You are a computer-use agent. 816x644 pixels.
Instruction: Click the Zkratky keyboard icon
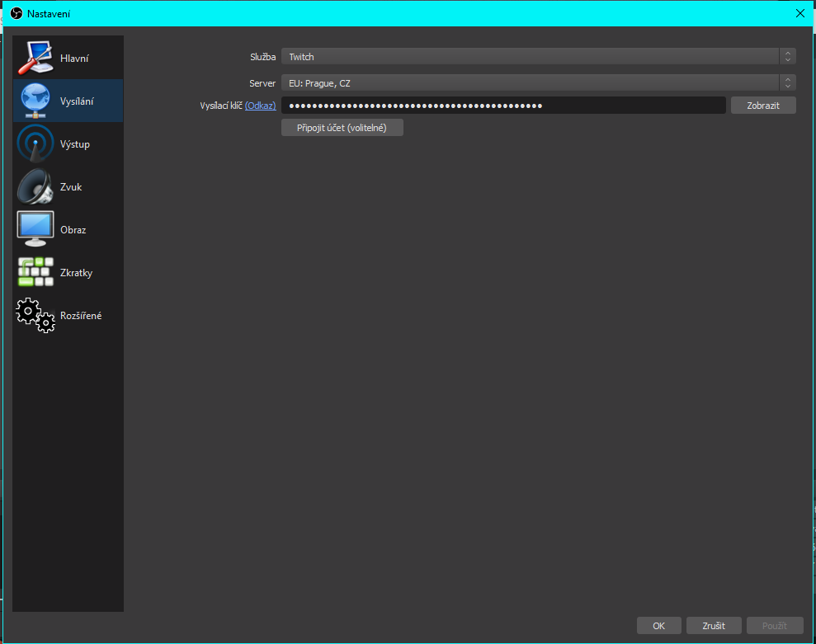click(35, 273)
